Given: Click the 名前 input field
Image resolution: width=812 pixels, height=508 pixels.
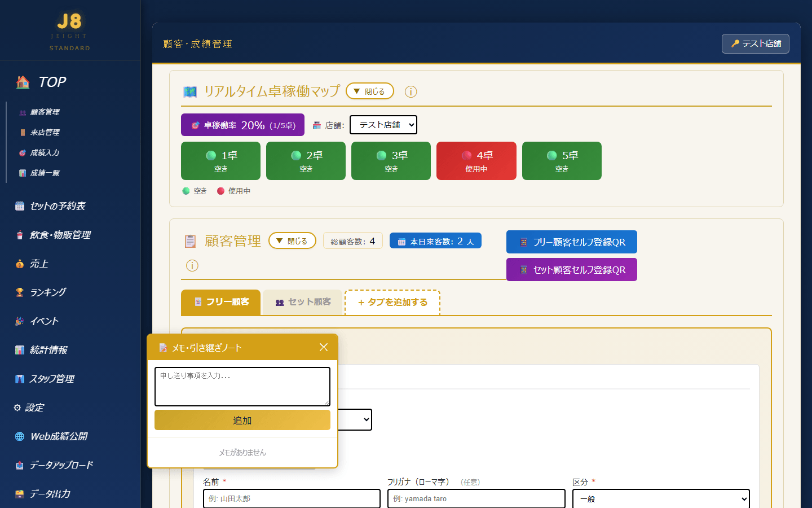Looking at the screenshot, I should (292, 498).
